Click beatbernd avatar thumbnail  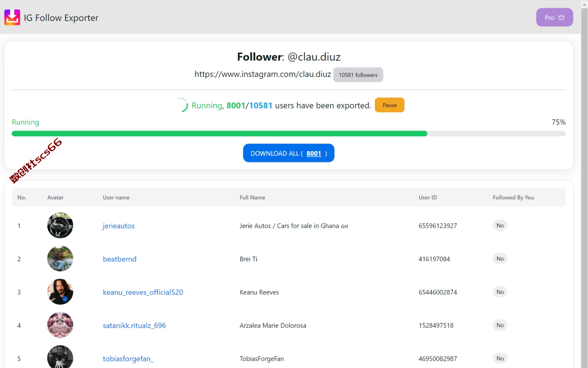(60, 259)
